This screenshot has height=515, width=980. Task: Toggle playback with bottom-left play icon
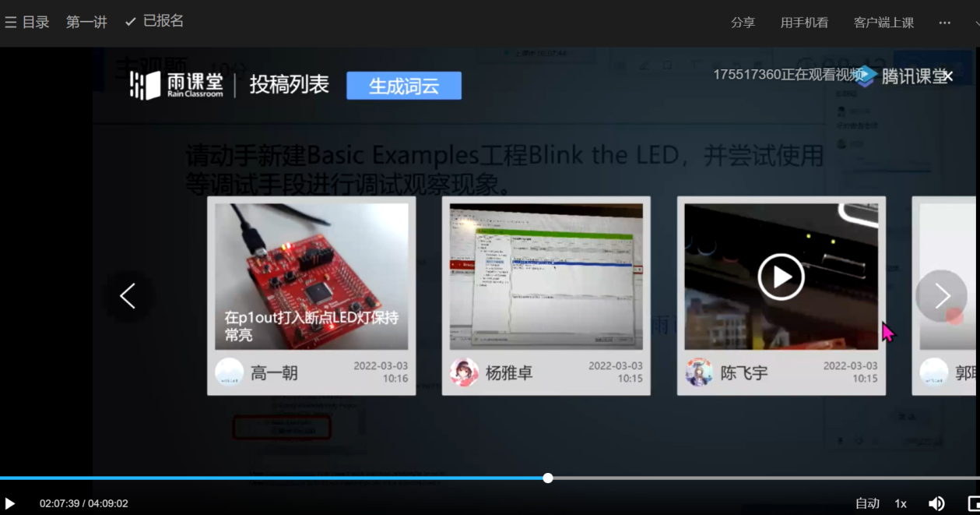point(9,503)
